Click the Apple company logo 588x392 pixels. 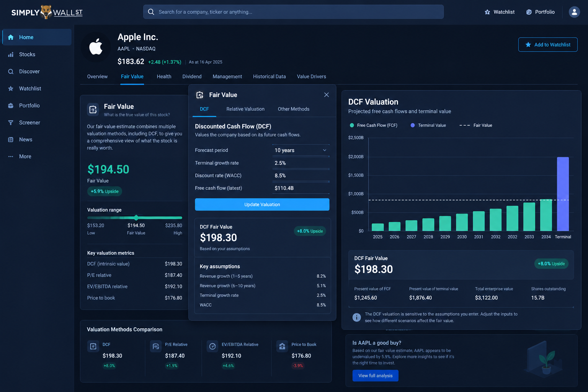[x=96, y=47]
